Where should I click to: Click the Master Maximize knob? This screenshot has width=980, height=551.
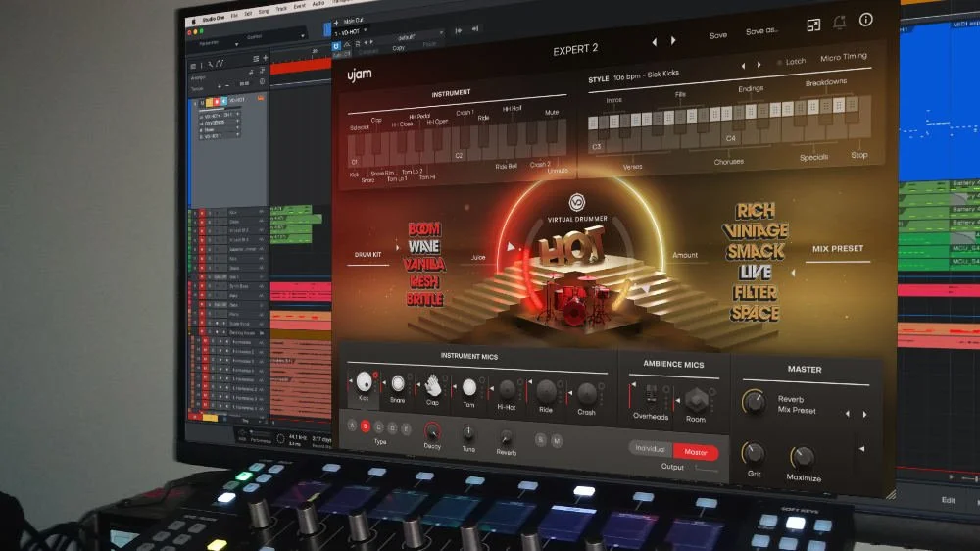[x=802, y=458]
